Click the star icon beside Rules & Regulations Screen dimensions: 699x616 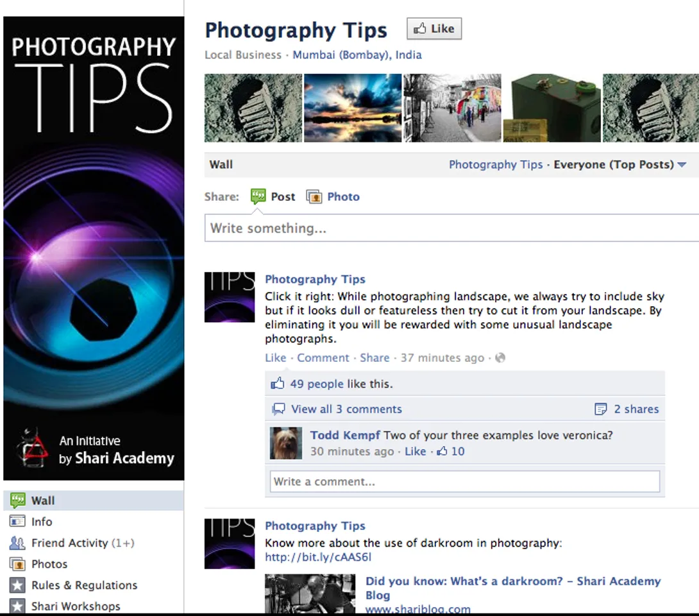(17, 585)
